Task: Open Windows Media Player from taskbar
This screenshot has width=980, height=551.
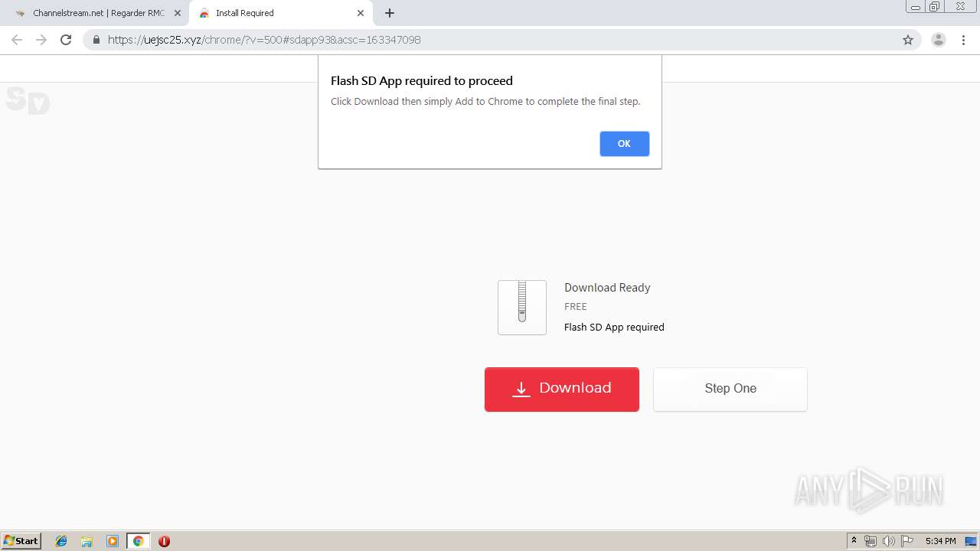Action: [113, 541]
